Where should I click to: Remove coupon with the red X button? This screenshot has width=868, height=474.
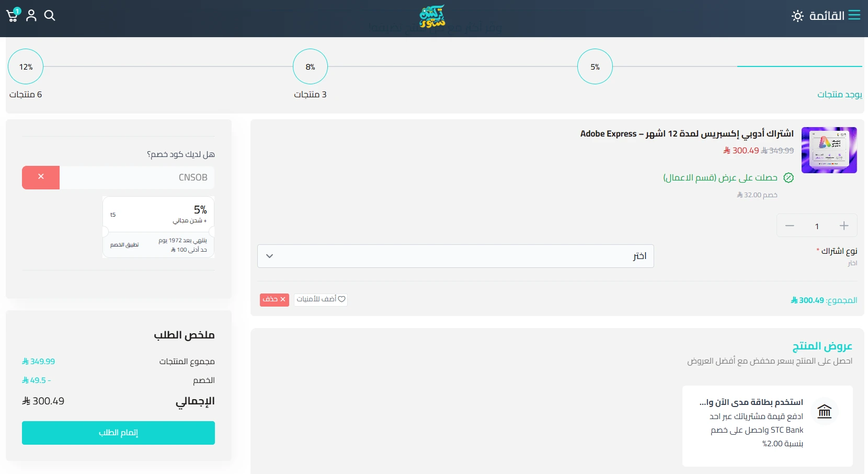[41, 177]
